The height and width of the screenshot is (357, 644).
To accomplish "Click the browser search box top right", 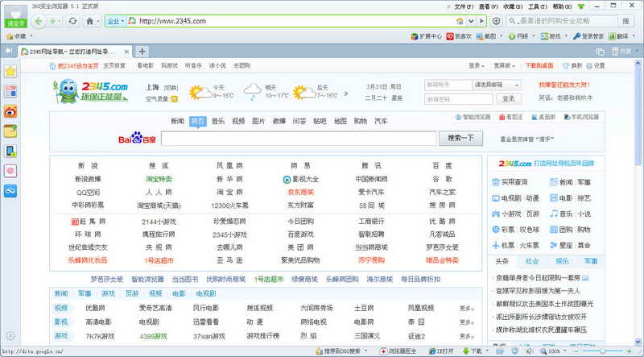I will (x=562, y=21).
